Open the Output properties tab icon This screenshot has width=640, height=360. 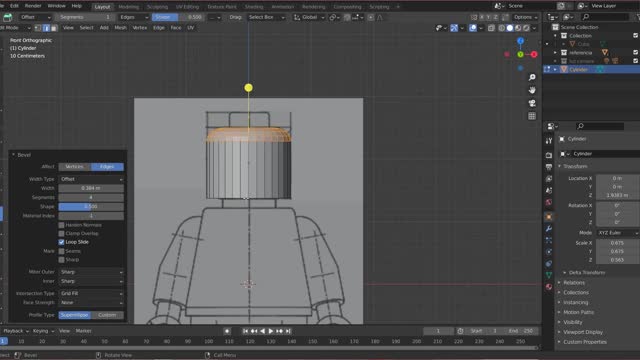[549, 167]
